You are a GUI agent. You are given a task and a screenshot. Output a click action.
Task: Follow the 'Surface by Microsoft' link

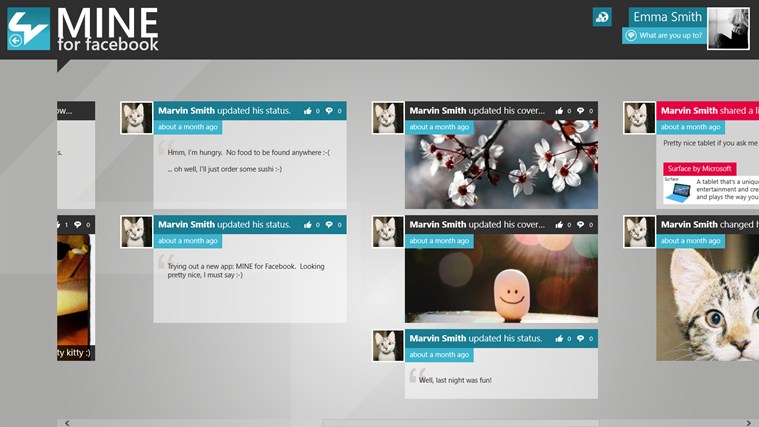coord(699,168)
